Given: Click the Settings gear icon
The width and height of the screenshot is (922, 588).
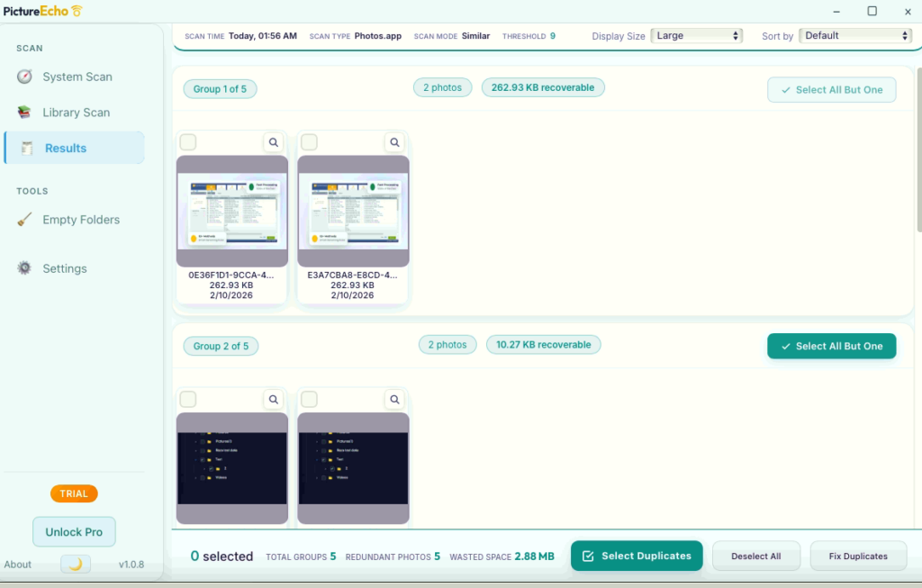Looking at the screenshot, I should click(24, 268).
